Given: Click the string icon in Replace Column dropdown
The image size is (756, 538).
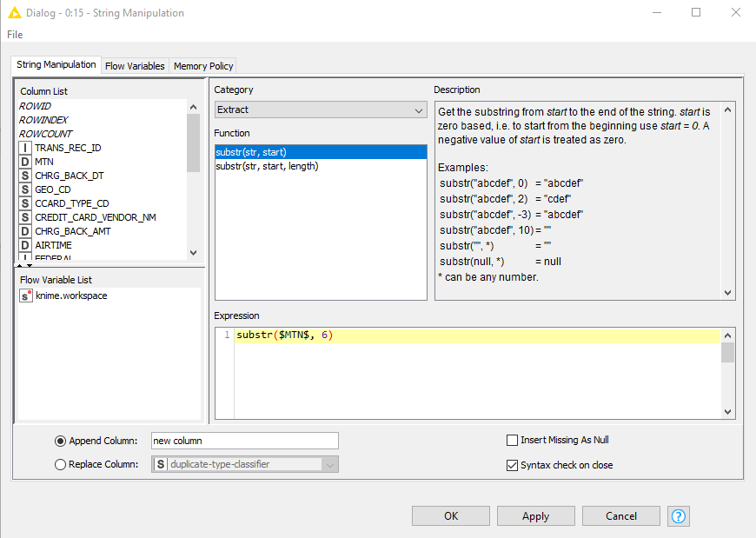Looking at the screenshot, I should tap(161, 464).
